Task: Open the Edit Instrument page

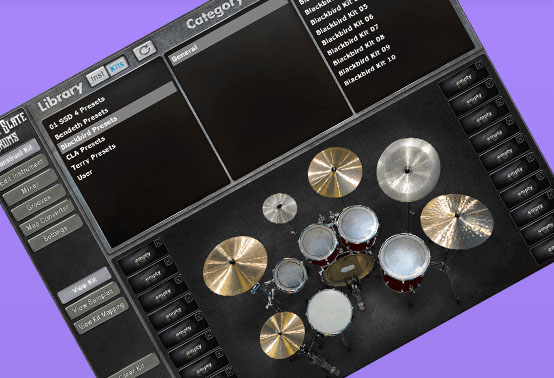Action: [x=25, y=171]
